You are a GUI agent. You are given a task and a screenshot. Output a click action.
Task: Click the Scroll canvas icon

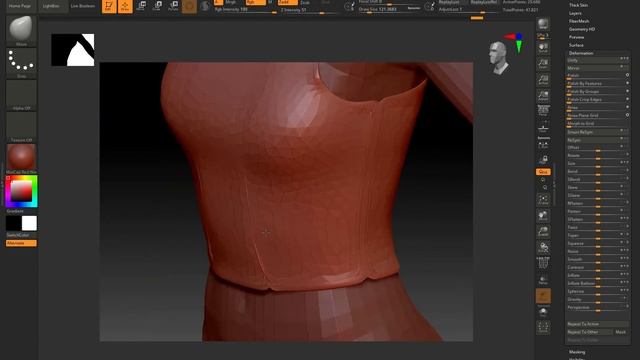[543, 48]
